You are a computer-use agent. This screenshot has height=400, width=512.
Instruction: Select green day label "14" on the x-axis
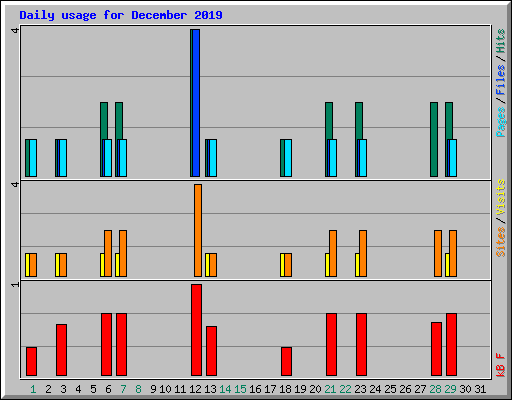tap(225, 389)
